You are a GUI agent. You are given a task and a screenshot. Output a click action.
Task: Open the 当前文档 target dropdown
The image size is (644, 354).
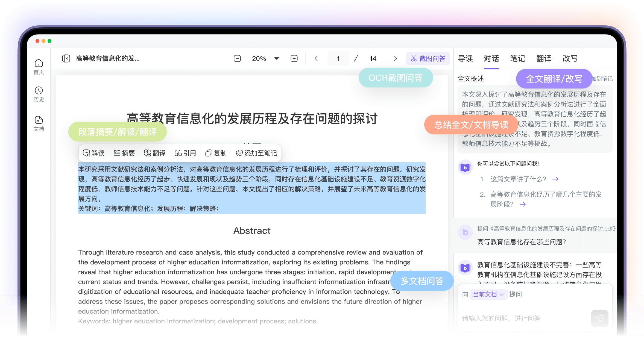488,294
